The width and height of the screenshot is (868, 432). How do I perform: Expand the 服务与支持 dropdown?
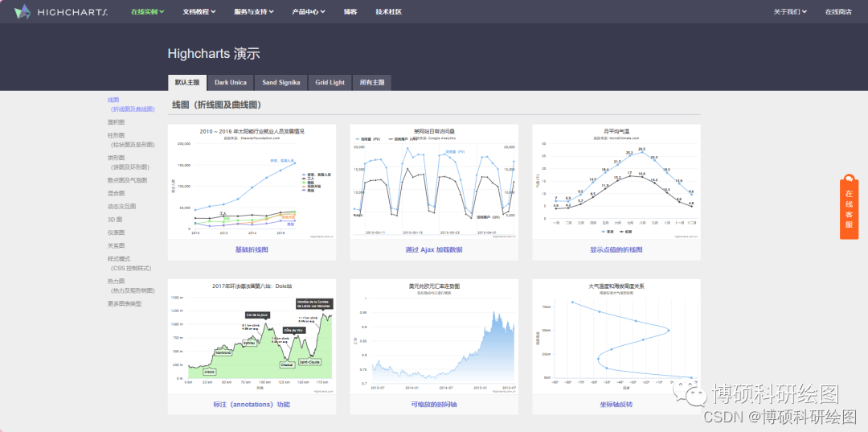point(254,11)
